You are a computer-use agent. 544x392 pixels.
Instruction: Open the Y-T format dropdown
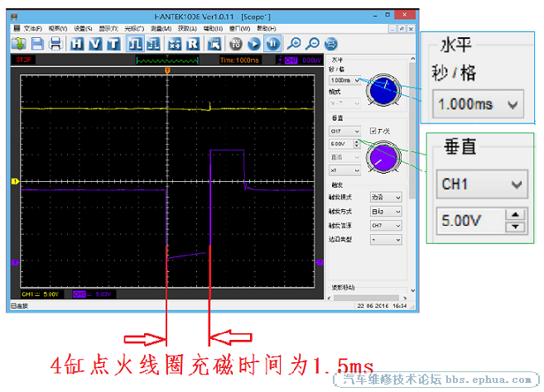coord(344,103)
